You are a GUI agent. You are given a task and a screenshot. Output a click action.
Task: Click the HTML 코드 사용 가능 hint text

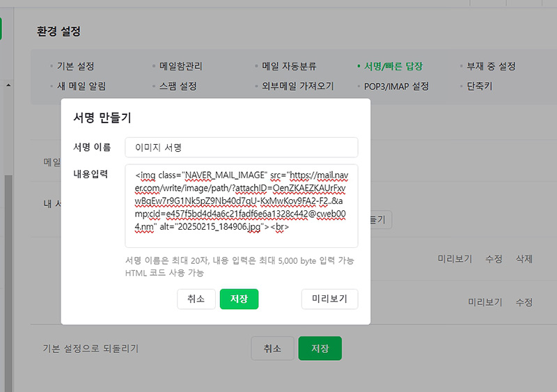click(164, 272)
